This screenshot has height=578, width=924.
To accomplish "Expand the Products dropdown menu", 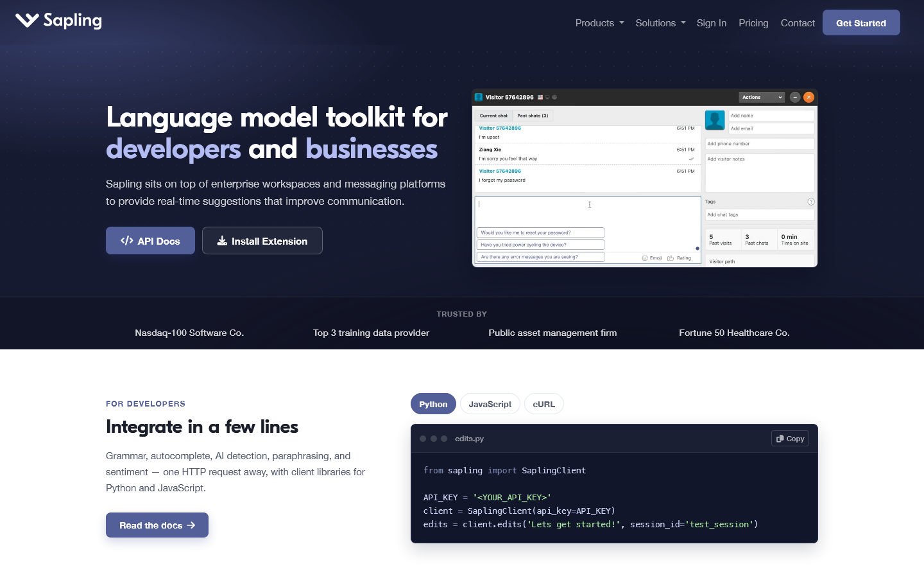I will tap(599, 23).
